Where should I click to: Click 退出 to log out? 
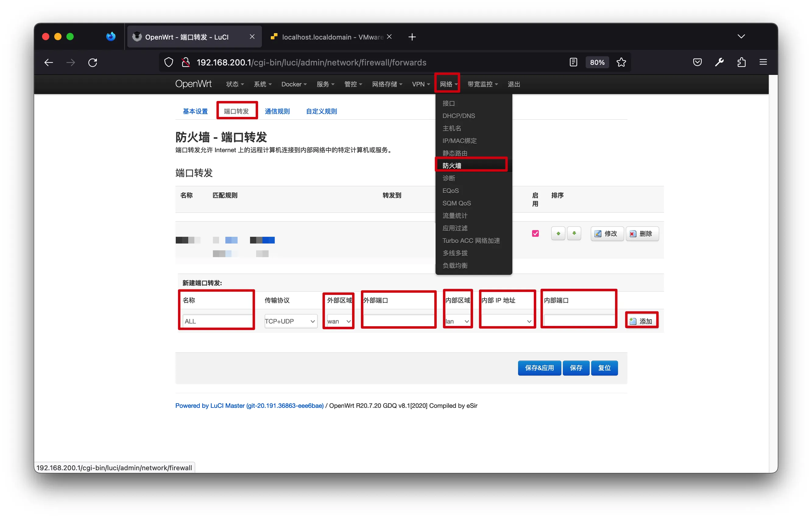514,84
